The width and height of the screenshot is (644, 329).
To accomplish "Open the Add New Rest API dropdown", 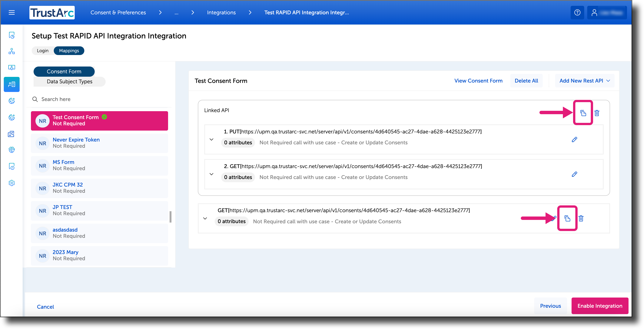I will [x=585, y=81].
